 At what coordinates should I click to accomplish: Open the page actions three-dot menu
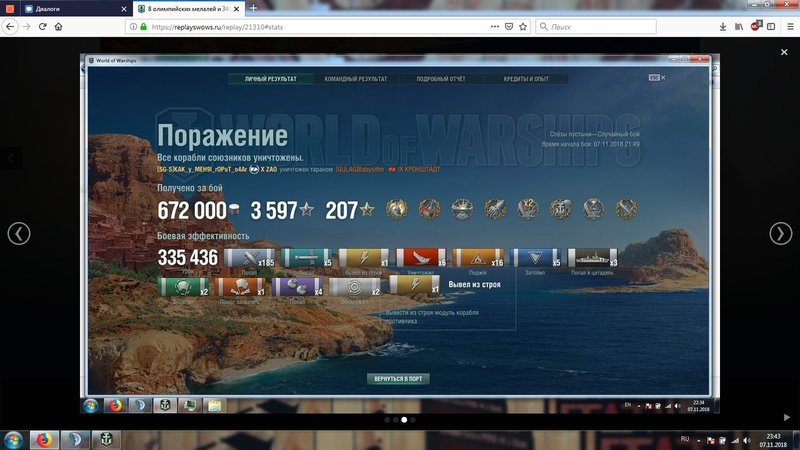pos(495,27)
